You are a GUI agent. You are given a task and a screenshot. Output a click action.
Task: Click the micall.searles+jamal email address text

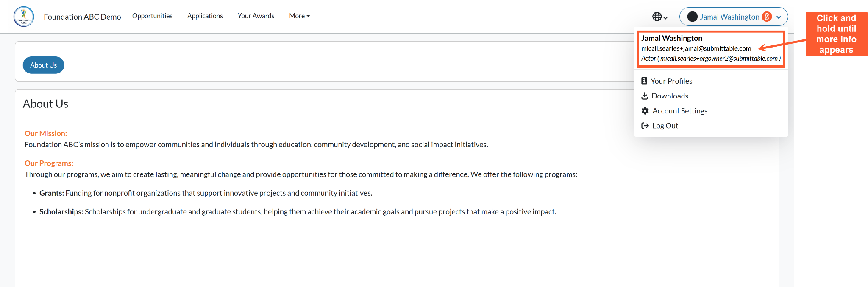696,48
